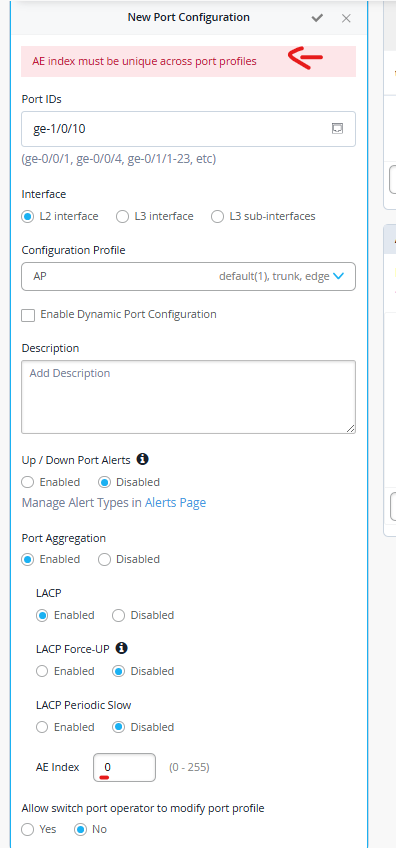Enable Dynamic Port Configuration checkbox
The height and width of the screenshot is (848, 396).
pos(28,315)
